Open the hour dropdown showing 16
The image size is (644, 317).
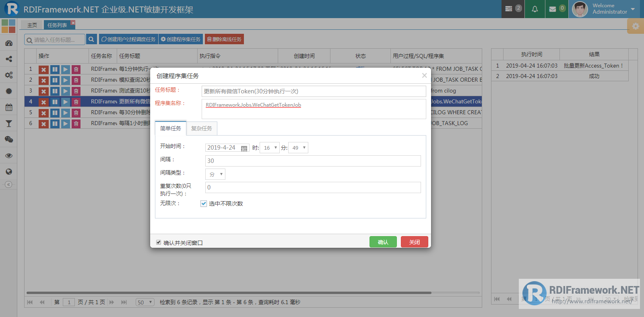(270, 148)
